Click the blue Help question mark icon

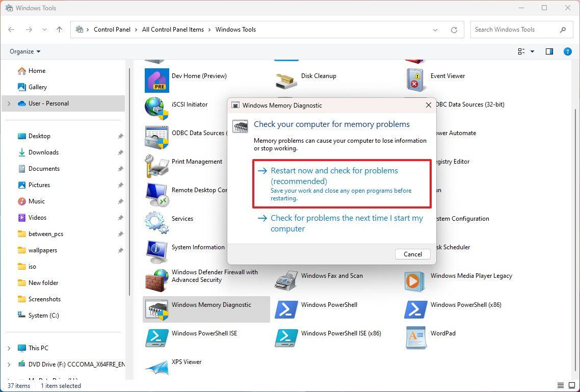click(568, 51)
